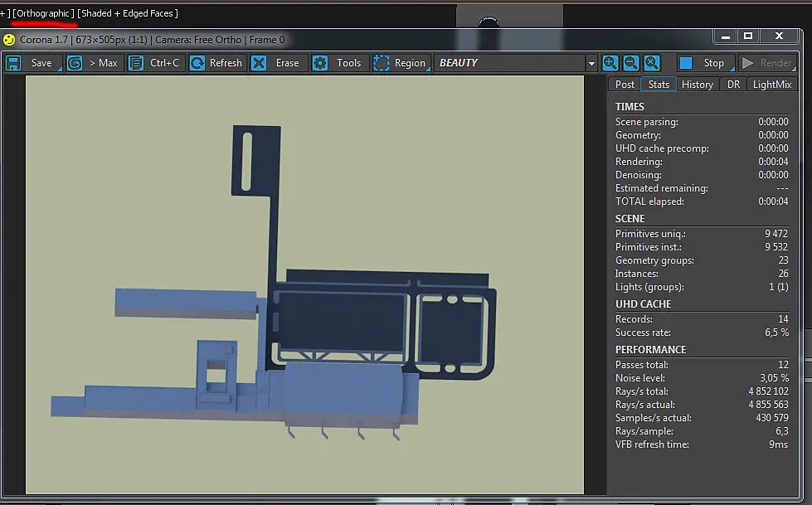Reset zoom to fit render
812x505 pixels.
tap(652, 63)
